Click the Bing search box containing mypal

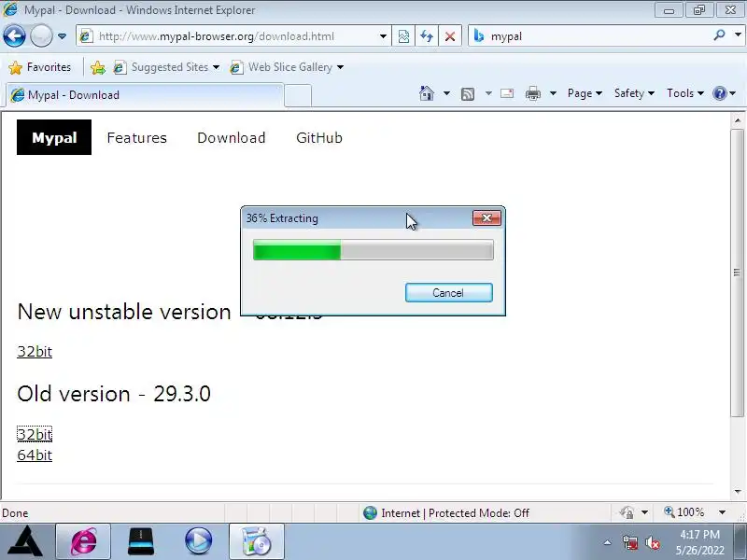591,36
